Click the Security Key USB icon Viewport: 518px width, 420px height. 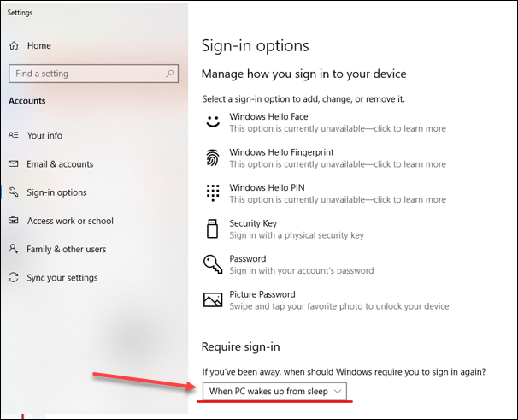(213, 228)
